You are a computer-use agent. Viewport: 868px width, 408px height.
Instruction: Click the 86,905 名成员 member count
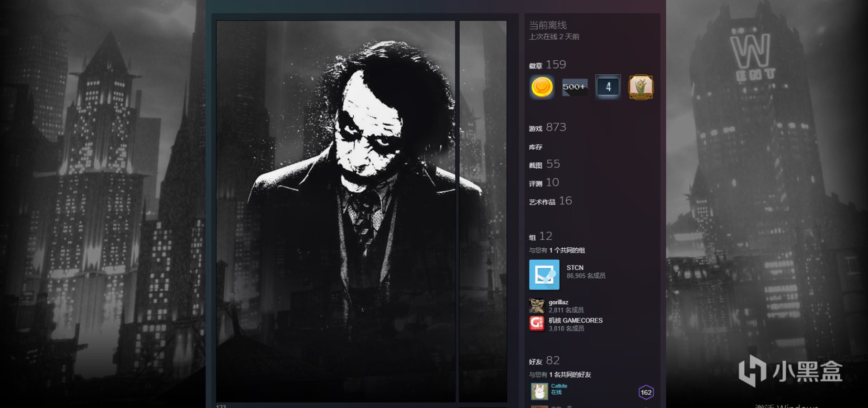586,276
